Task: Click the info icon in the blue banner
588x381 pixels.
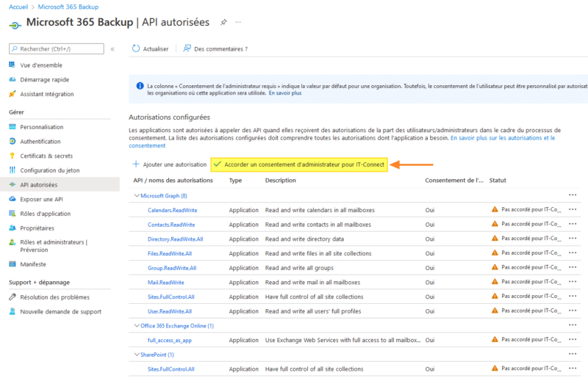Action: [140, 86]
